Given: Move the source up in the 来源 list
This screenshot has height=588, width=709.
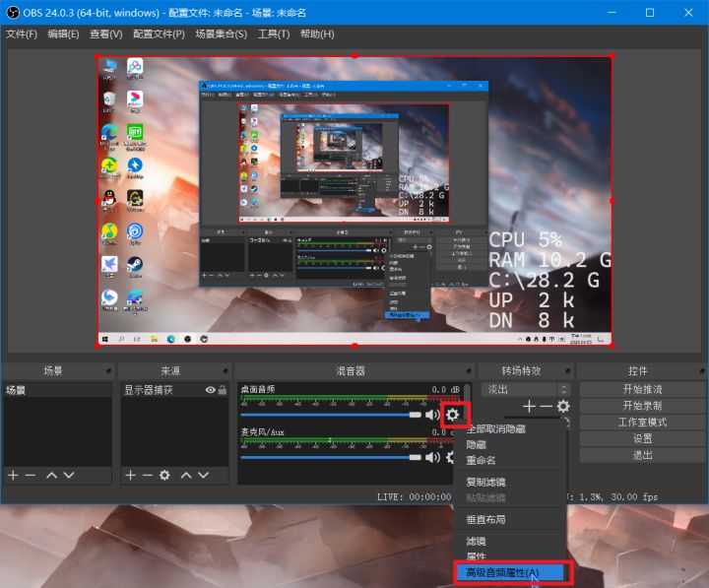Looking at the screenshot, I should pos(186,475).
